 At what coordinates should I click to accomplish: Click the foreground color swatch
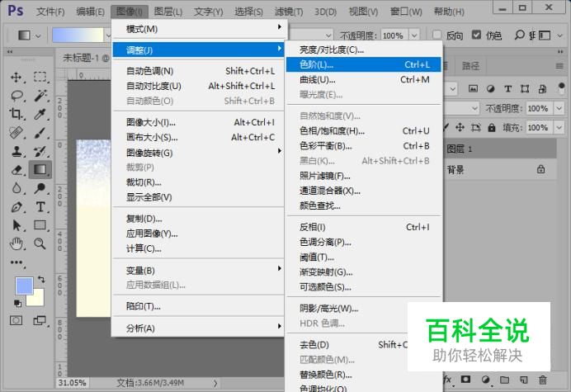tap(24, 286)
